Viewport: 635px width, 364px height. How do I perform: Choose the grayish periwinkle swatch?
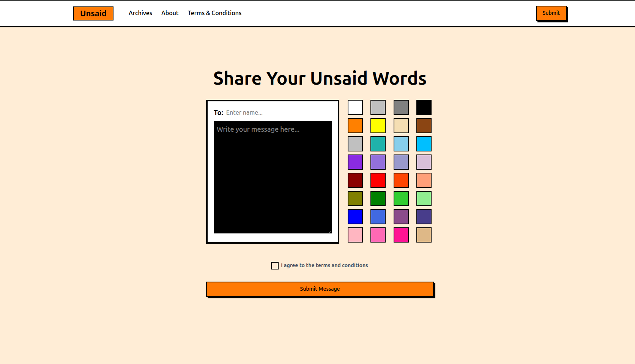click(x=401, y=162)
